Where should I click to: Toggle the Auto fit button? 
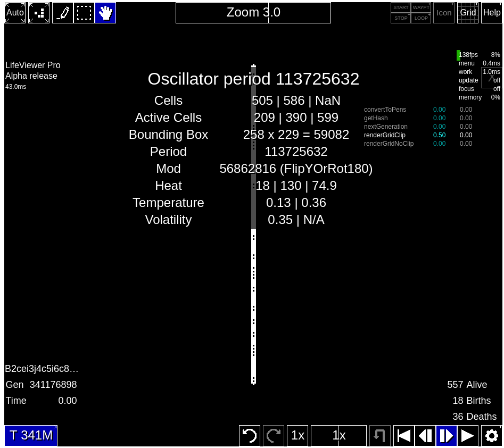click(15, 13)
